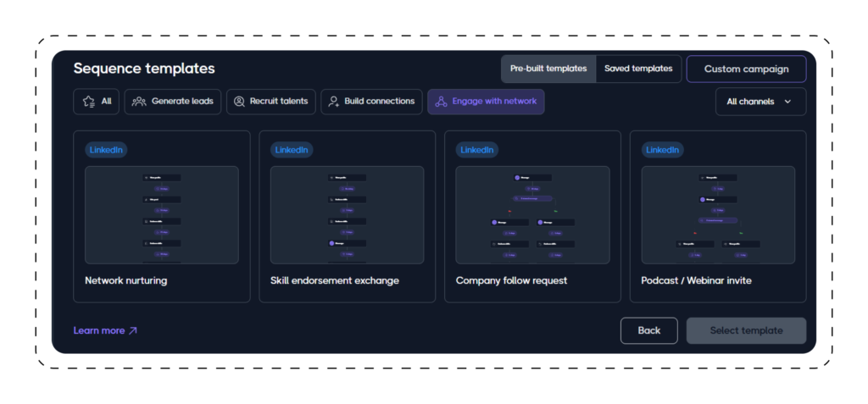Click the add-person icon on Build connections
Screen dimensions: 868x404
(x=334, y=102)
